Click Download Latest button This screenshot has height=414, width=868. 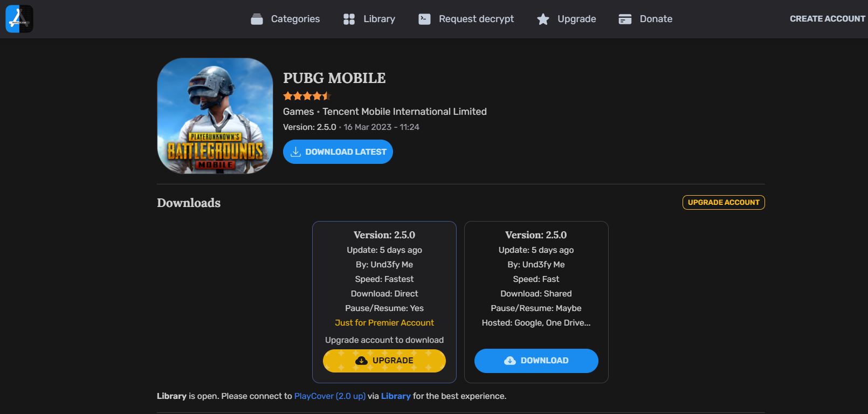(338, 152)
